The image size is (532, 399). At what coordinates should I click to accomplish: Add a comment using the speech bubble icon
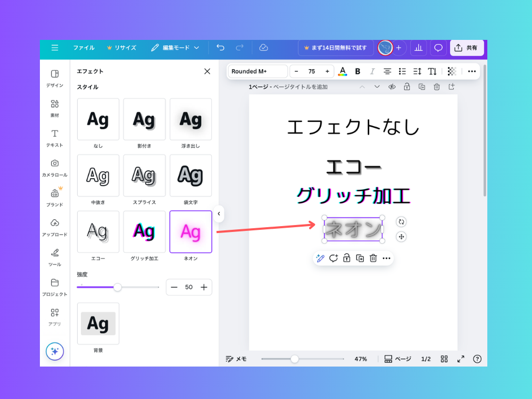click(x=334, y=258)
